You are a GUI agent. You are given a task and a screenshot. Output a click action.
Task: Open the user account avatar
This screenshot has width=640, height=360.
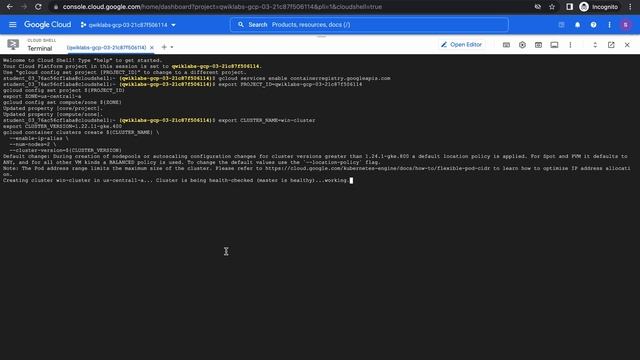pyautogui.click(x=625, y=25)
